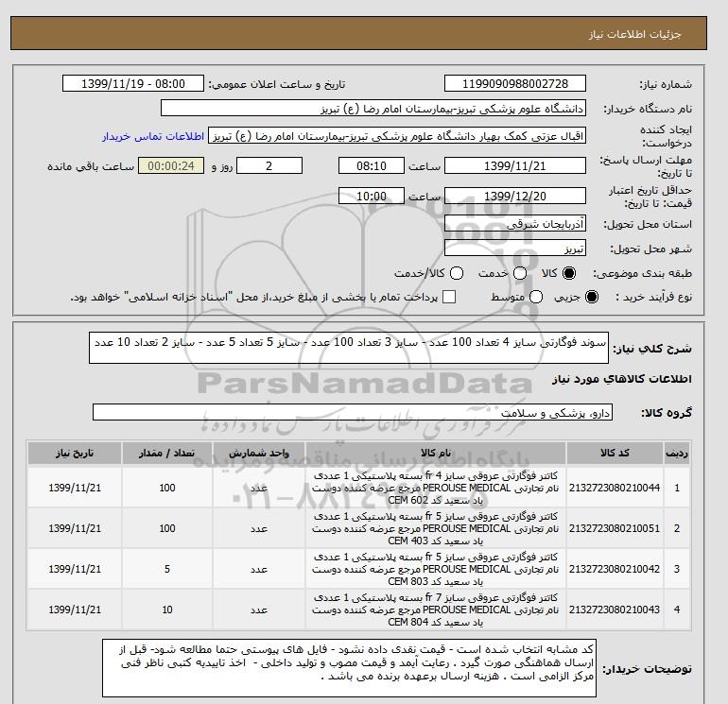
Task: Select the کالا/خدمت radio button
Action: 457,273
